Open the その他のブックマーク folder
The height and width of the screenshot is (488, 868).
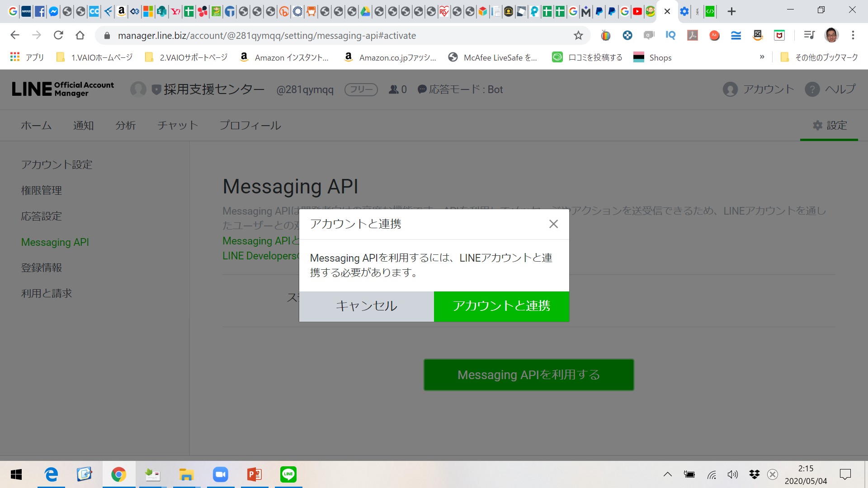(819, 57)
